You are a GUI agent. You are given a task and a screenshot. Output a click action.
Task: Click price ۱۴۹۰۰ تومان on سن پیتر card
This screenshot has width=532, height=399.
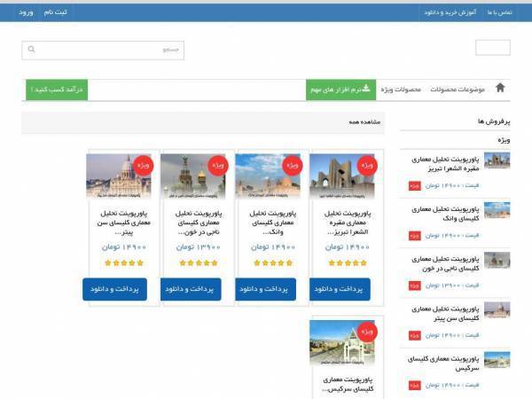click(x=124, y=247)
